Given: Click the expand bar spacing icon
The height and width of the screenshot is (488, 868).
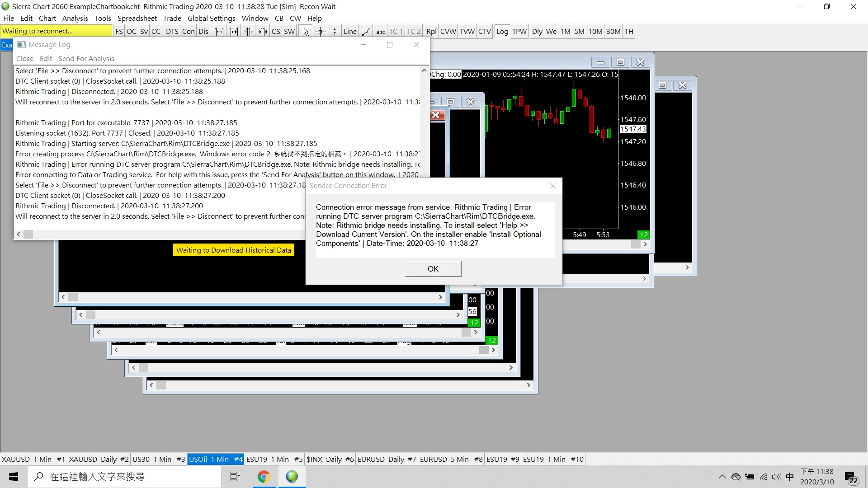Looking at the screenshot, I should 219,32.
